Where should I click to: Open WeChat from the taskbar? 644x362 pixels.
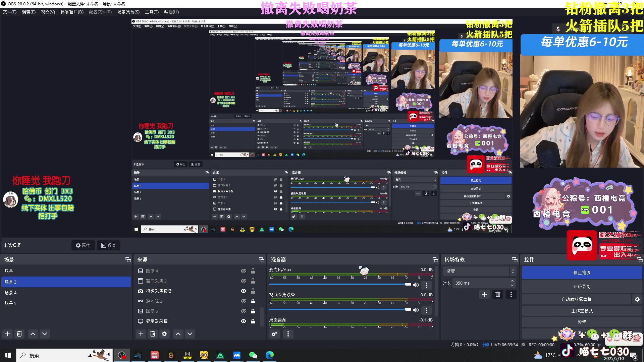pyautogui.click(x=253, y=355)
